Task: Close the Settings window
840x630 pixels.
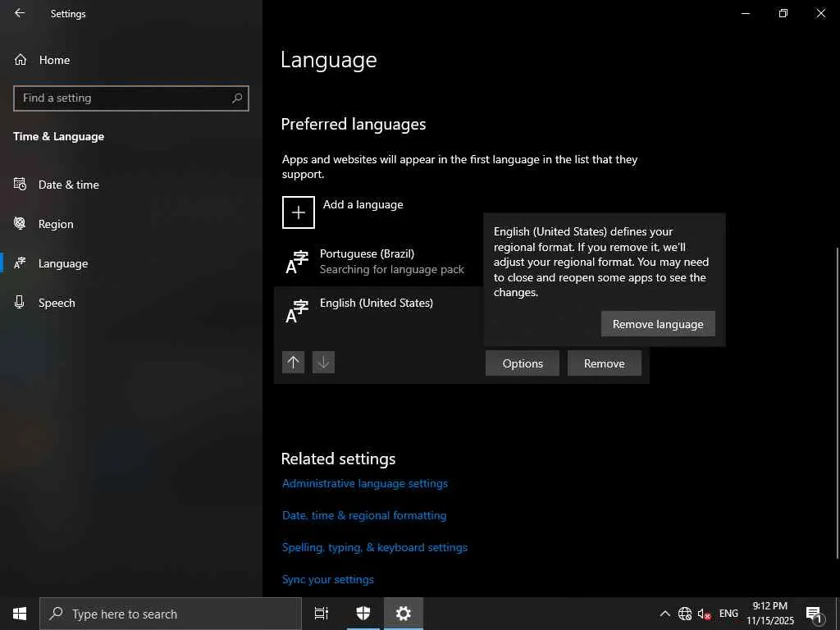Action: (820, 13)
